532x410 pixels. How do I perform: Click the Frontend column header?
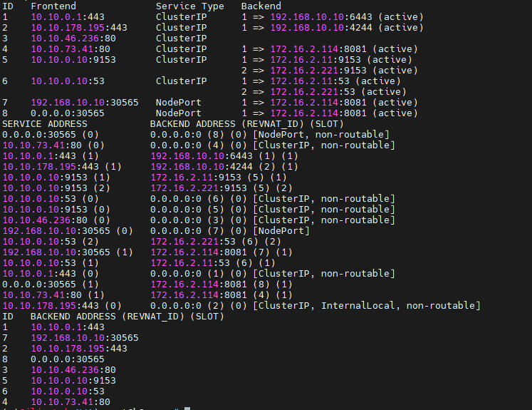click(x=53, y=6)
